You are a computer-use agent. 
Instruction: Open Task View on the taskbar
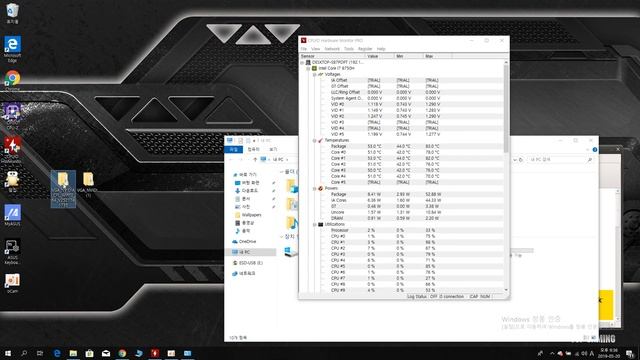tap(40, 353)
